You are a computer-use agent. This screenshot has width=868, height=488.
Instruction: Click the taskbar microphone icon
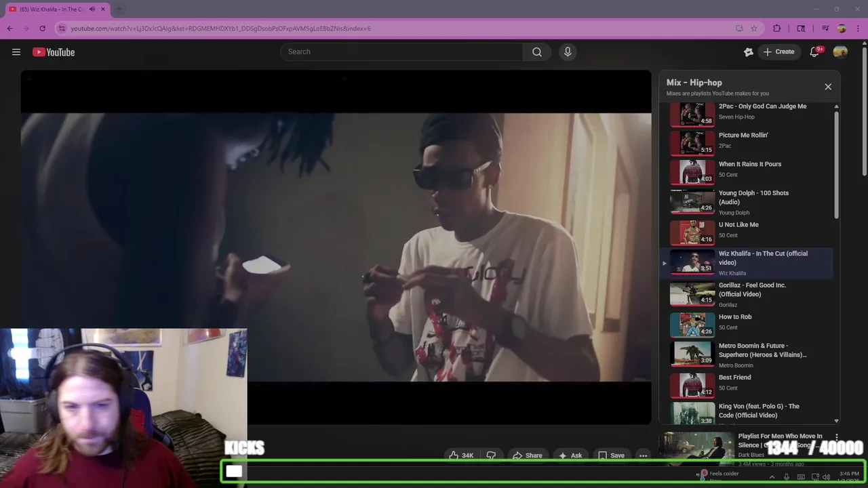pyautogui.click(x=787, y=477)
